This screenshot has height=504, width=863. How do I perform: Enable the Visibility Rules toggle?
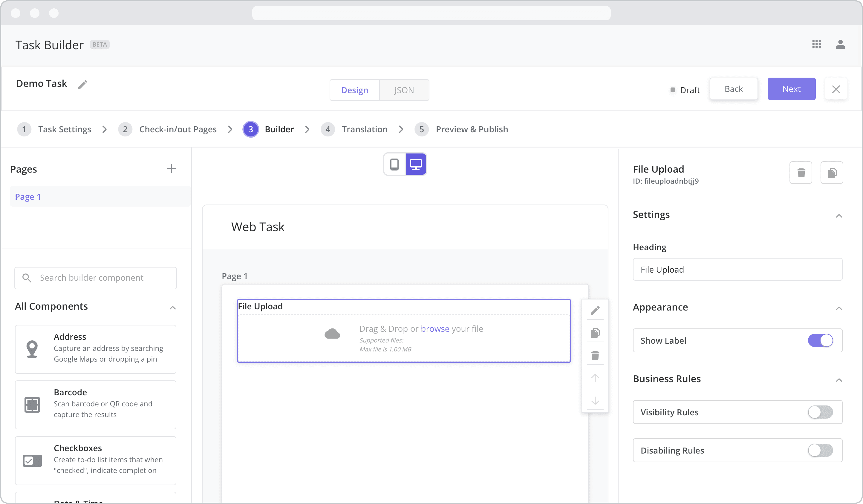(x=820, y=412)
